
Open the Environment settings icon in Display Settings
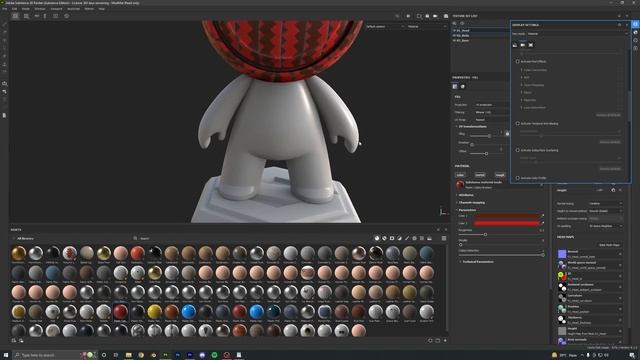click(x=515, y=45)
